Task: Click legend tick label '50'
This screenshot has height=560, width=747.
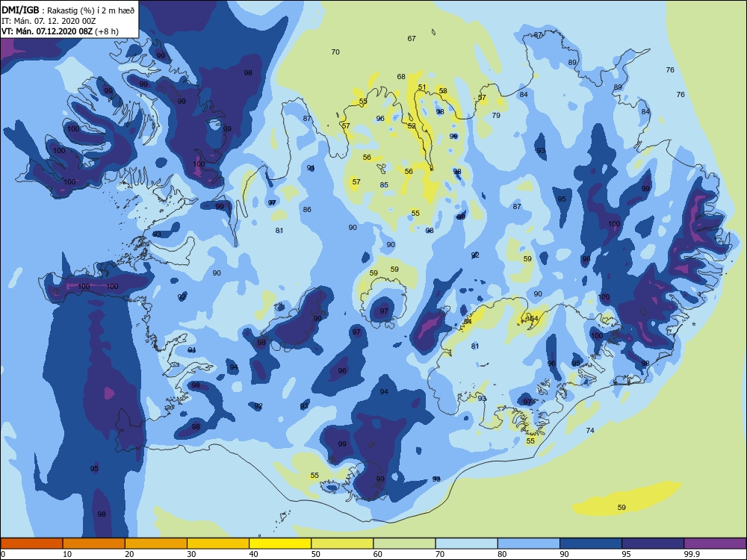Action: coord(316,554)
